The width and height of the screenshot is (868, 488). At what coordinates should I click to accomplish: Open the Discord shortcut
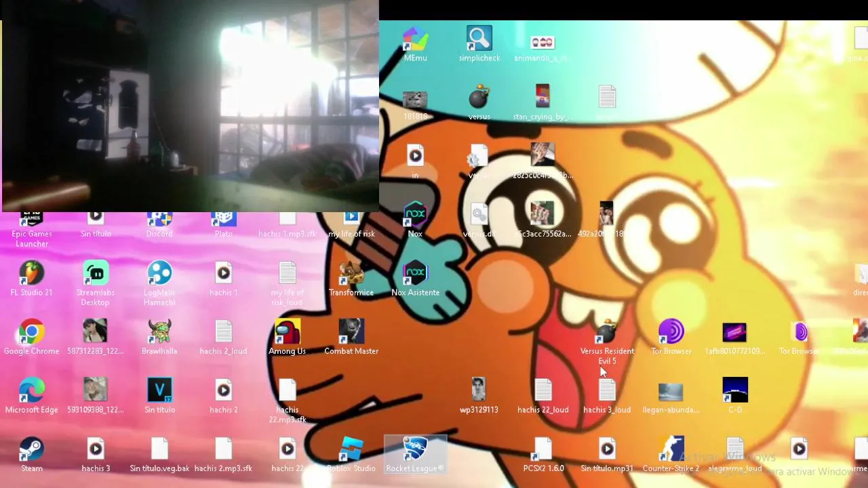click(x=159, y=226)
